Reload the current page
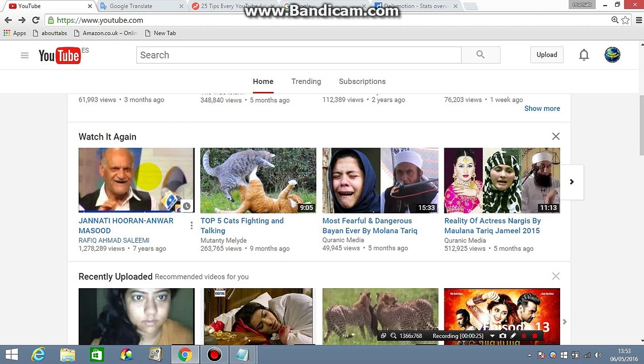Screen dimensions: 644x364 35,20
